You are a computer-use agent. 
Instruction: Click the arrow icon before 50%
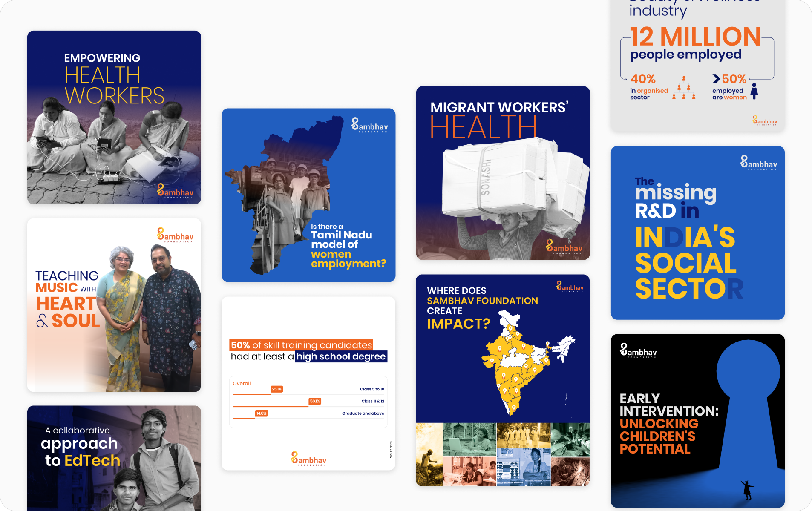coord(716,79)
